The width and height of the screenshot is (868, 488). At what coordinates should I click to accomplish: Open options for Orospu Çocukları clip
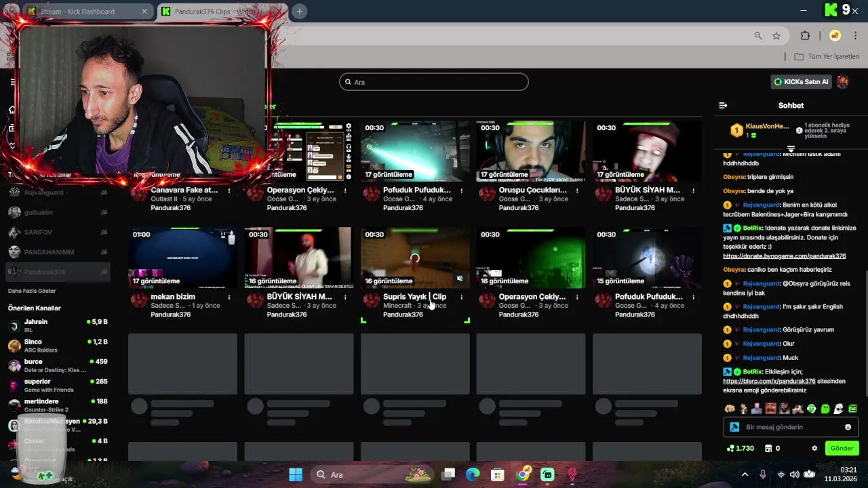coord(577,190)
